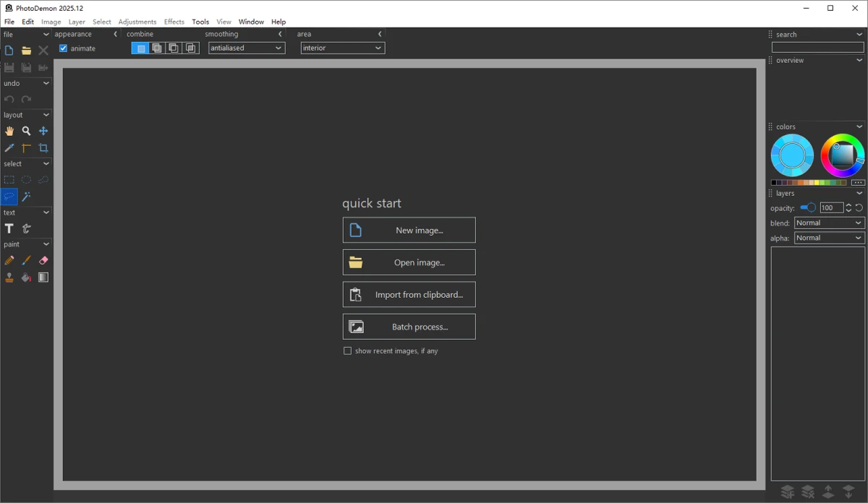The height and width of the screenshot is (503, 868).
Task: Select the replace selection combine mode
Action: click(x=140, y=48)
